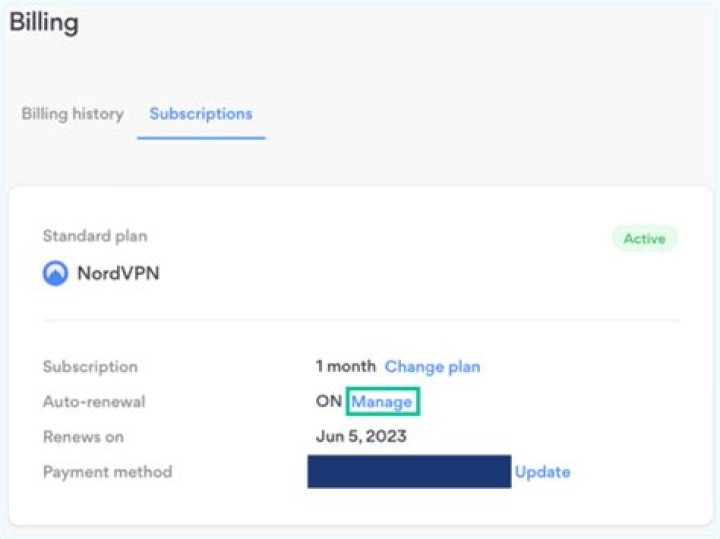Click the Auto-renewal row label
This screenshot has width=720, height=539.
click(94, 402)
